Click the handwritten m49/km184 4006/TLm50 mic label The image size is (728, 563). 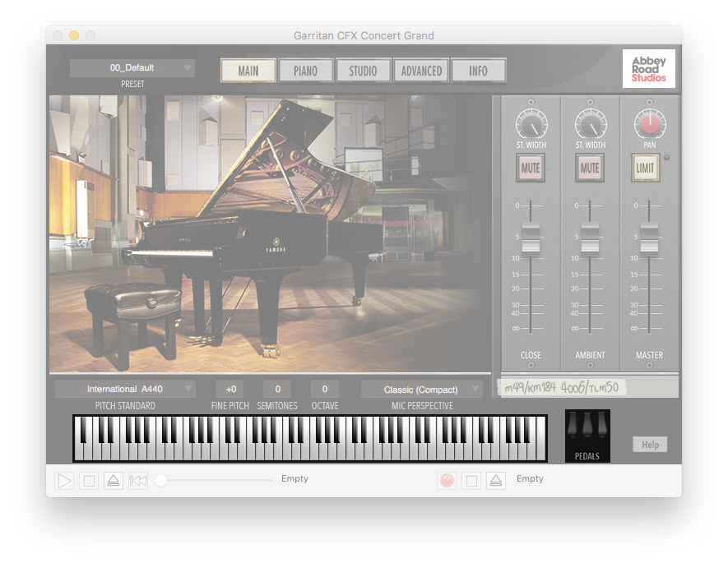pyautogui.click(x=561, y=387)
